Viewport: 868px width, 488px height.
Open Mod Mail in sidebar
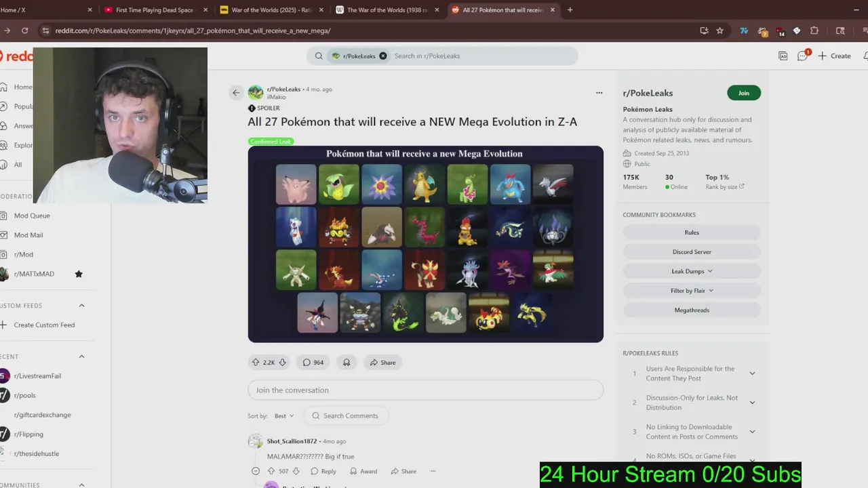coord(28,235)
